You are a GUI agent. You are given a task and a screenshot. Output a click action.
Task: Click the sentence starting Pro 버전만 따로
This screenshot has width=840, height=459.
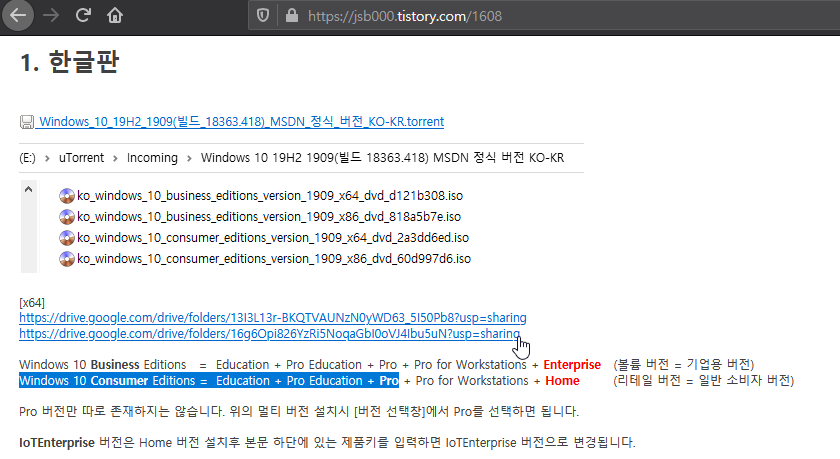299,412
